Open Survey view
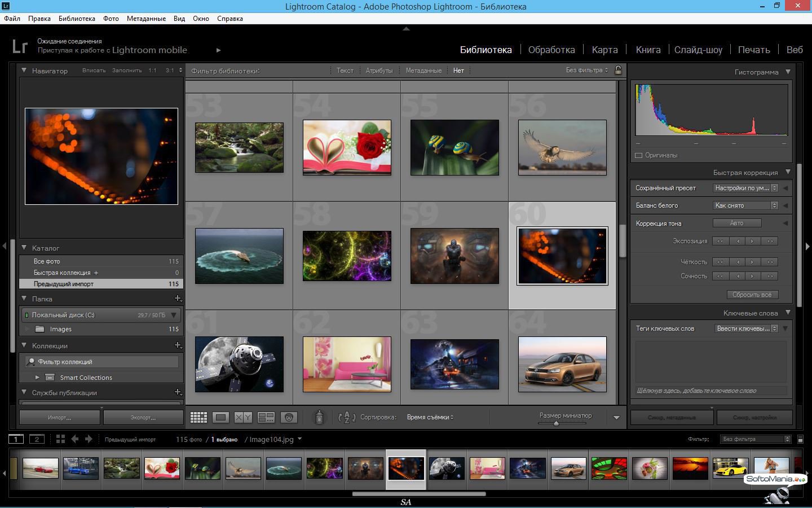The image size is (812, 508). click(x=266, y=417)
